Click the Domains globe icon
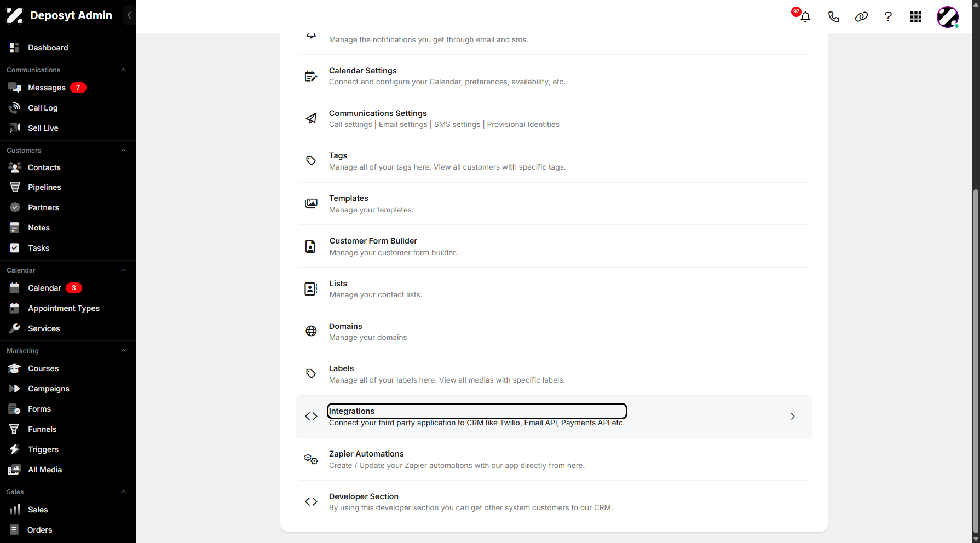The height and width of the screenshot is (543, 980). point(311,331)
